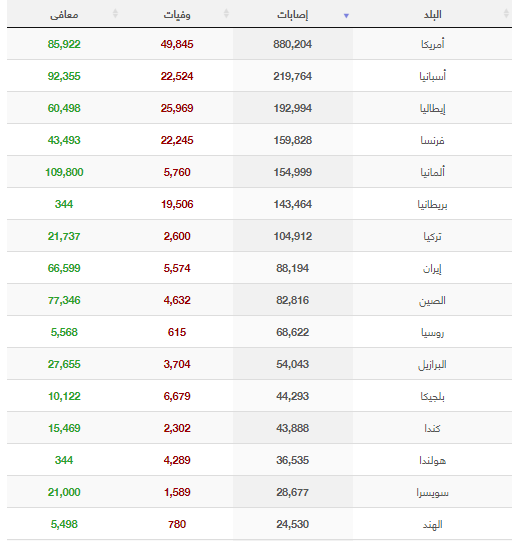
Task: Select the فرنسا country name
Action: point(432,140)
